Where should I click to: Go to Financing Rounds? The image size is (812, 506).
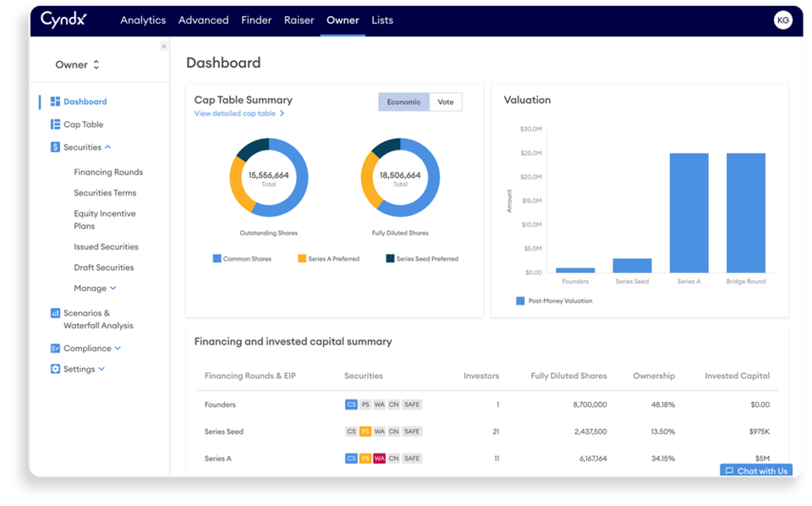tap(108, 172)
